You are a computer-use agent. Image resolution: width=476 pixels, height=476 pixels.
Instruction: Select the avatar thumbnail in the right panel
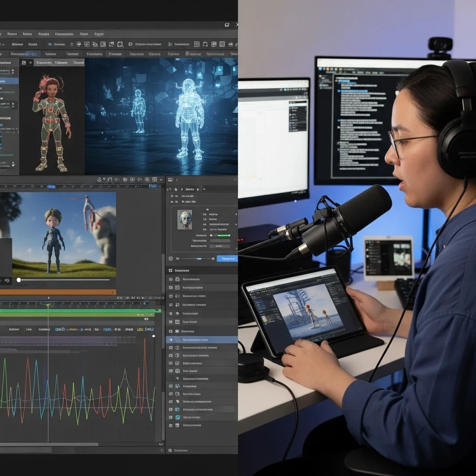click(x=185, y=219)
